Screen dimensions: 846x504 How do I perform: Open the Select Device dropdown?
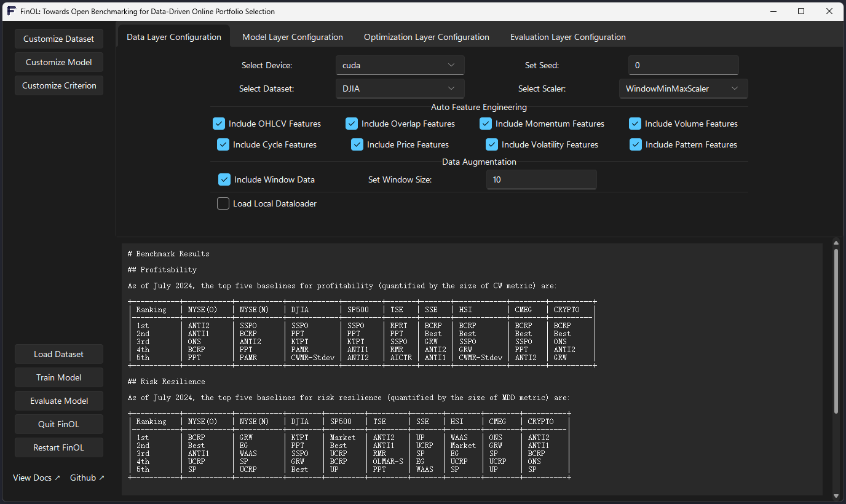[x=400, y=65]
